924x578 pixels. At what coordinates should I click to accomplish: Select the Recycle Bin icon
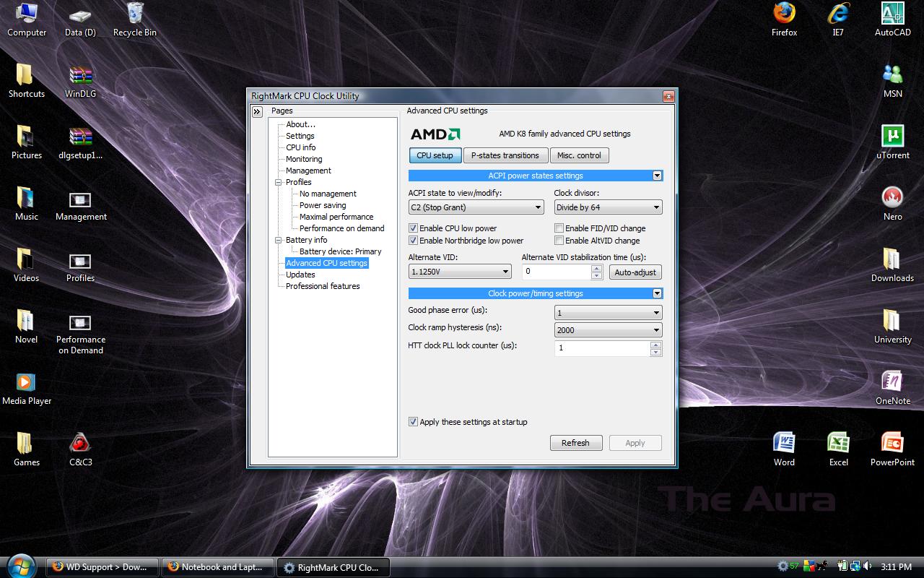pyautogui.click(x=135, y=20)
